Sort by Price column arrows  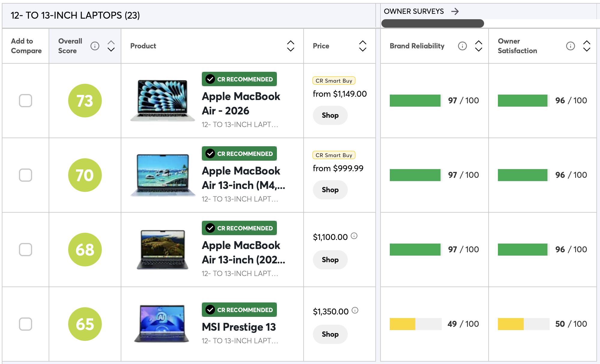(363, 46)
